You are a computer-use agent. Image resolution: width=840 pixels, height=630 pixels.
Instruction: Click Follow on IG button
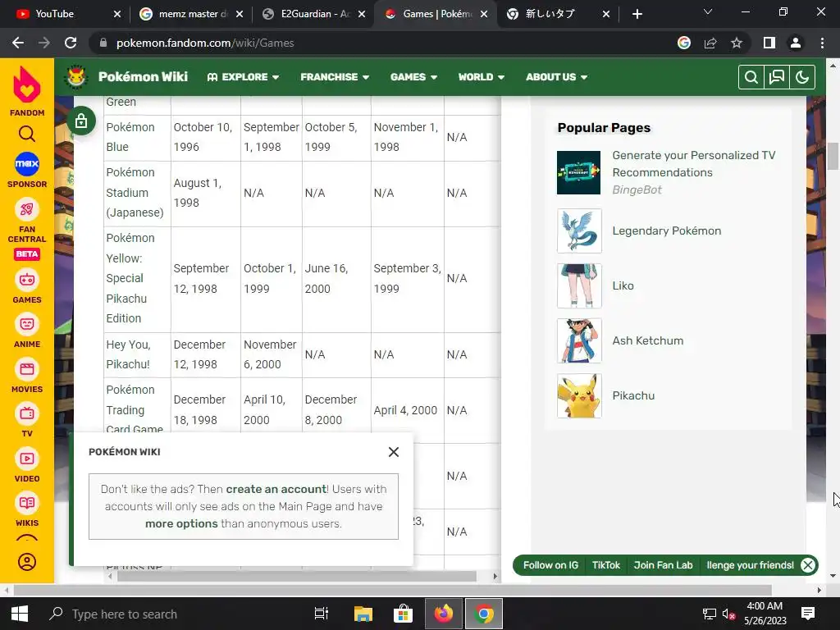[x=550, y=565]
